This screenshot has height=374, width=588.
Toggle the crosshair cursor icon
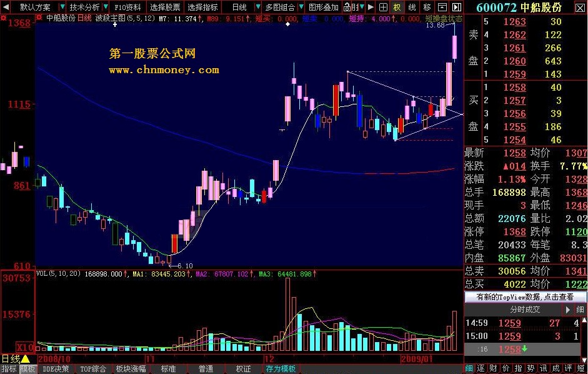pos(383,7)
